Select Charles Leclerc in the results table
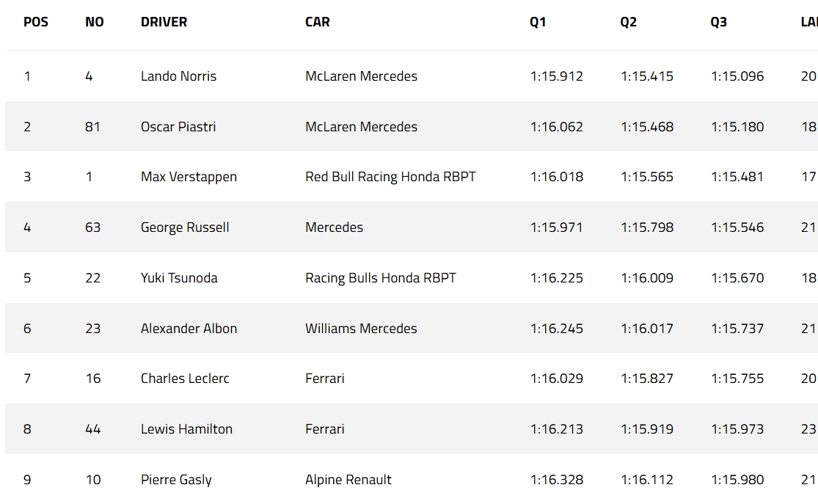This screenshot has height=504, width=818. tap(185, 379)
